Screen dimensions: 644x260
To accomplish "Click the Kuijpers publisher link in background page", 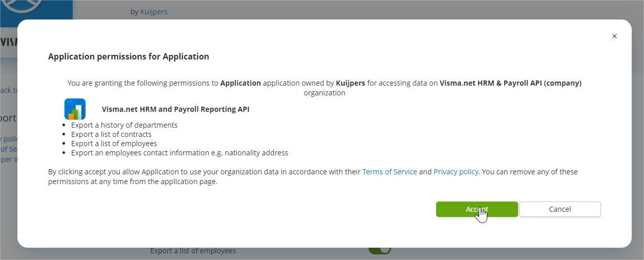I will click(x=154, y=11).
